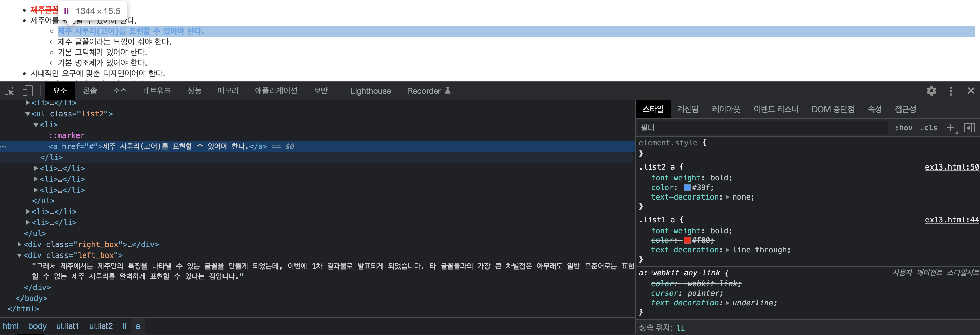Open the 성능 tab

click(194, 91)
